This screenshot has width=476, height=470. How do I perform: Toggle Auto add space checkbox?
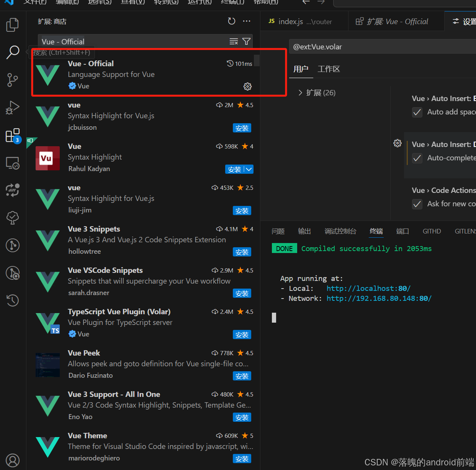coord(417,112)
